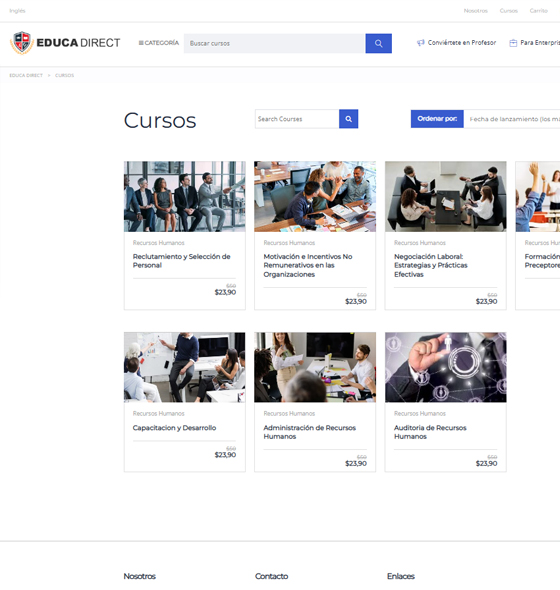Open Reclutamiento y Selección de Personal thumbnail

point(184,196)
